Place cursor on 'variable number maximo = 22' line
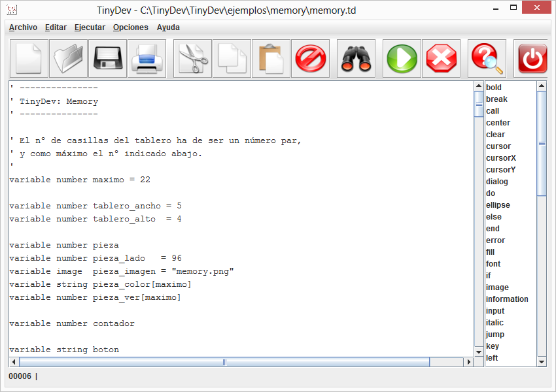 point(80,180)
